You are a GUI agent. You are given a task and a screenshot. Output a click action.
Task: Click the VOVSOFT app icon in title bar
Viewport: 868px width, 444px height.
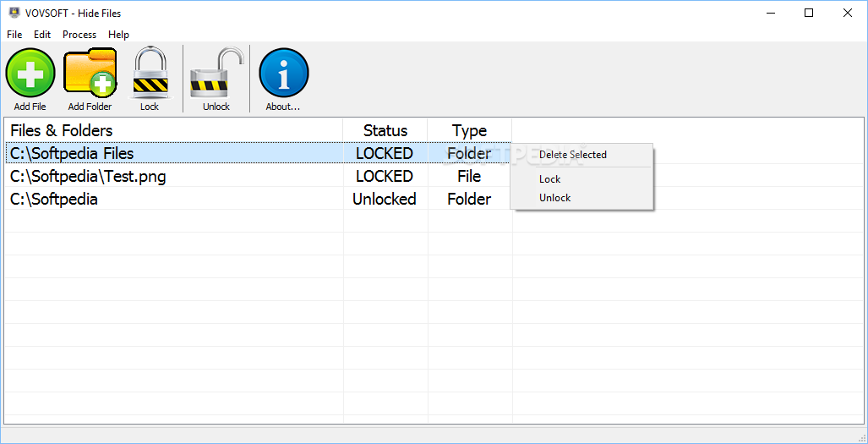[14, 13]
